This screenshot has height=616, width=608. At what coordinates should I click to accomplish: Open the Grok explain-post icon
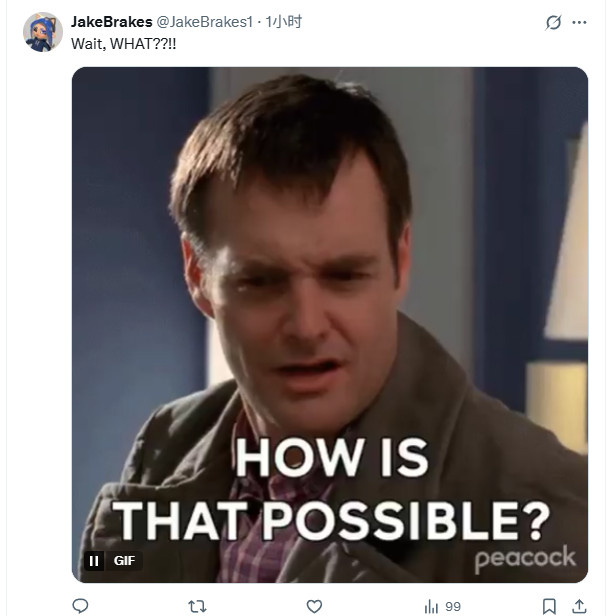click(x=553, y=22)
